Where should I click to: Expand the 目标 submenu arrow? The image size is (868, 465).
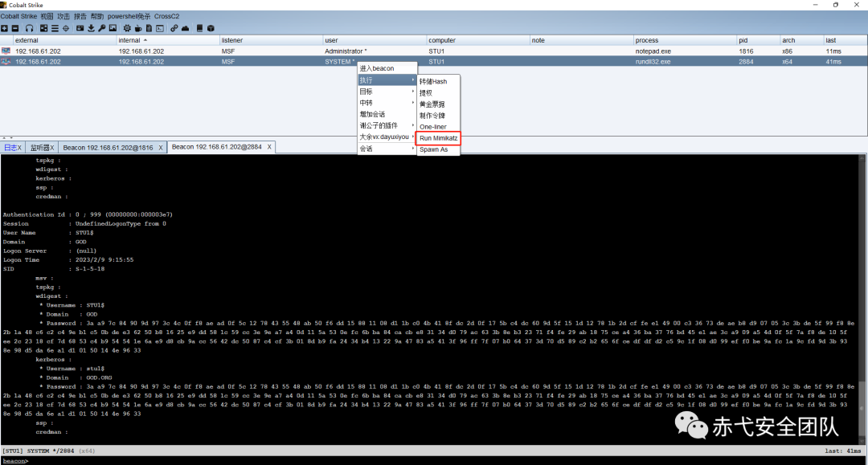(413, 92)
